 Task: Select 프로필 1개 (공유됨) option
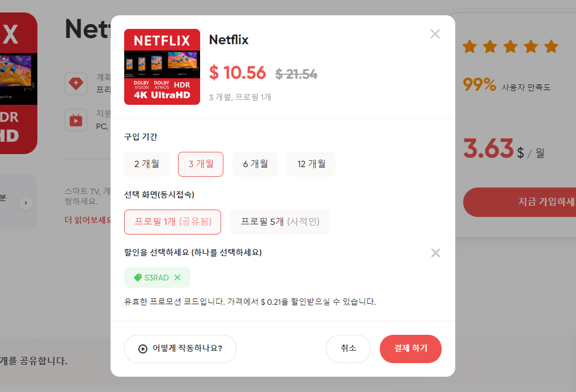[x=173, y=221]
